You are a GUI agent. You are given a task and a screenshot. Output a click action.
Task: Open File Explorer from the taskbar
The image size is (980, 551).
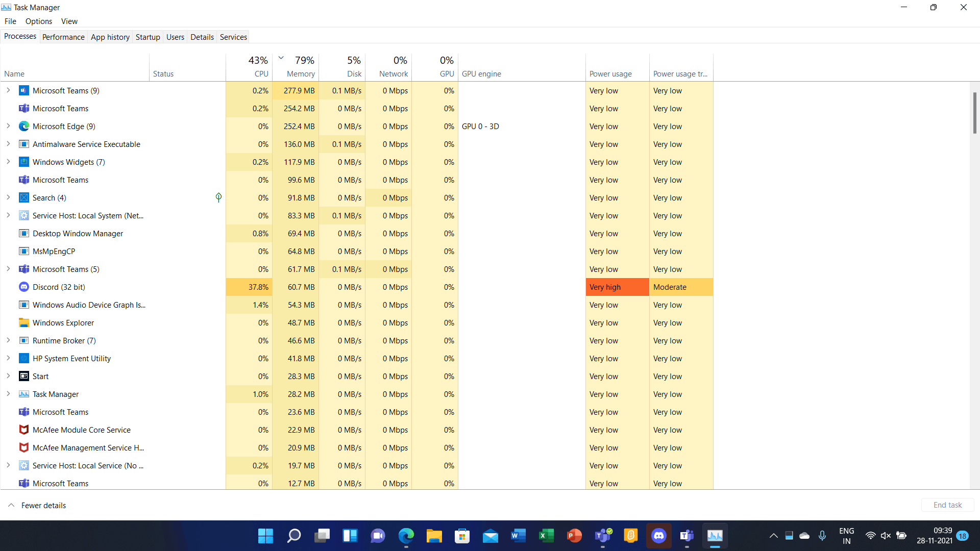point(434,536)
